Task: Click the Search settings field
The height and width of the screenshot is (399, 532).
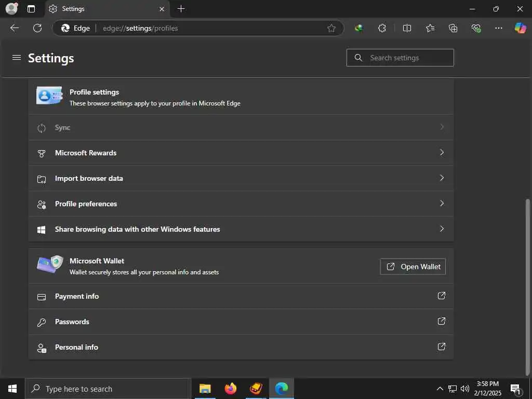Action: (x=400, y=58)
